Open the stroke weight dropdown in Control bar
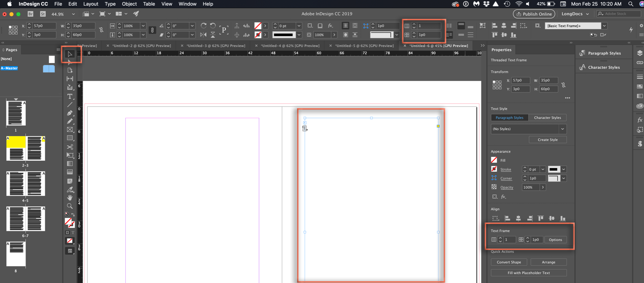This screenshot has width=644, height=283. click(299, 26)
